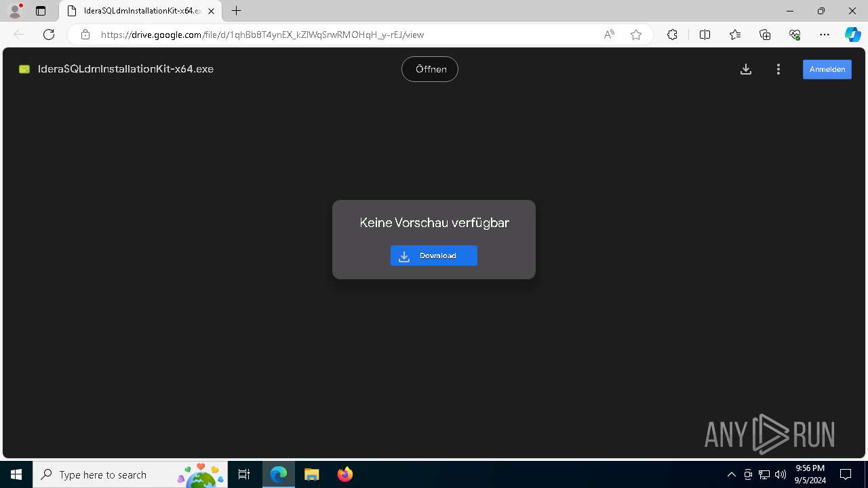Screen dimensions: 868x488
Task: Open Task View in the taskbar
Action: (244, 474)
